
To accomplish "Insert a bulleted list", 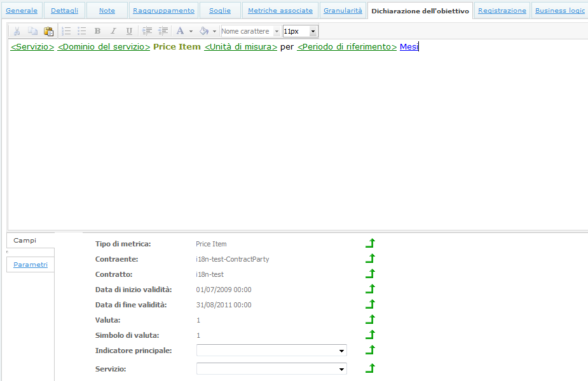I will tap(81, 31).
